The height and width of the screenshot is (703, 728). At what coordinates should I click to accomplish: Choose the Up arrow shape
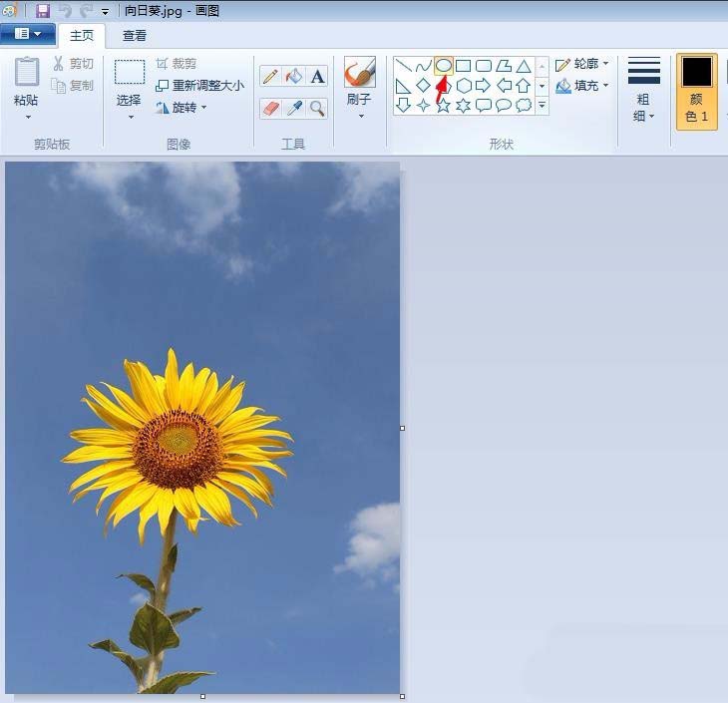pos(524,86)
